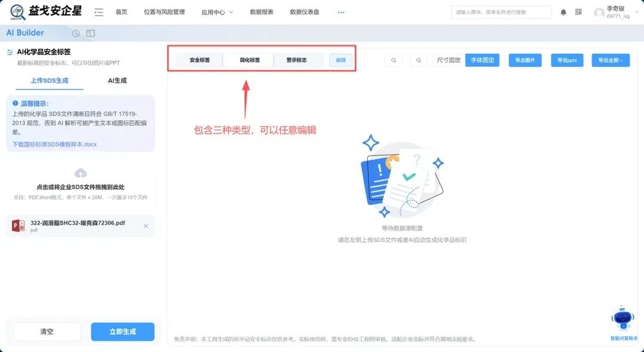Click 导出pptx button
Image resolution: width=644 pixels, height=352 pixels.
tap(567, 60)
